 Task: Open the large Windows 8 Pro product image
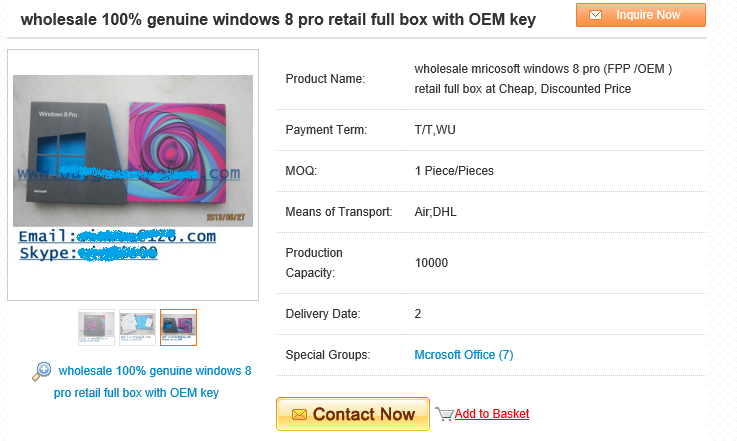point(133,150)
